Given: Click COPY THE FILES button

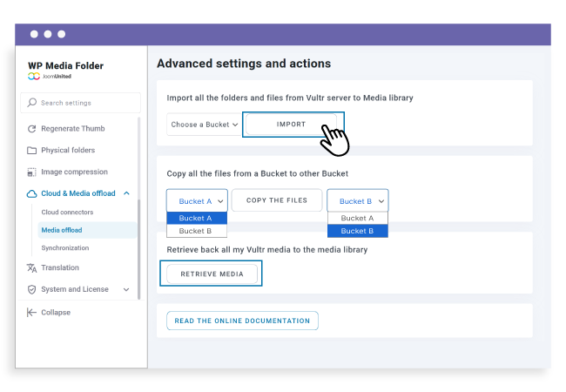Looking at the screenshot, I should tap(277, 200).
